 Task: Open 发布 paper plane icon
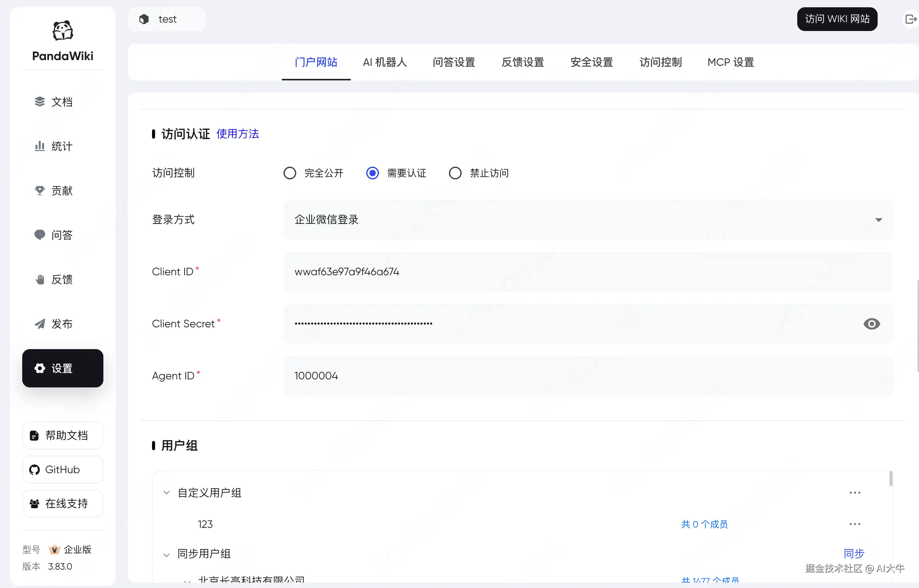40,324
